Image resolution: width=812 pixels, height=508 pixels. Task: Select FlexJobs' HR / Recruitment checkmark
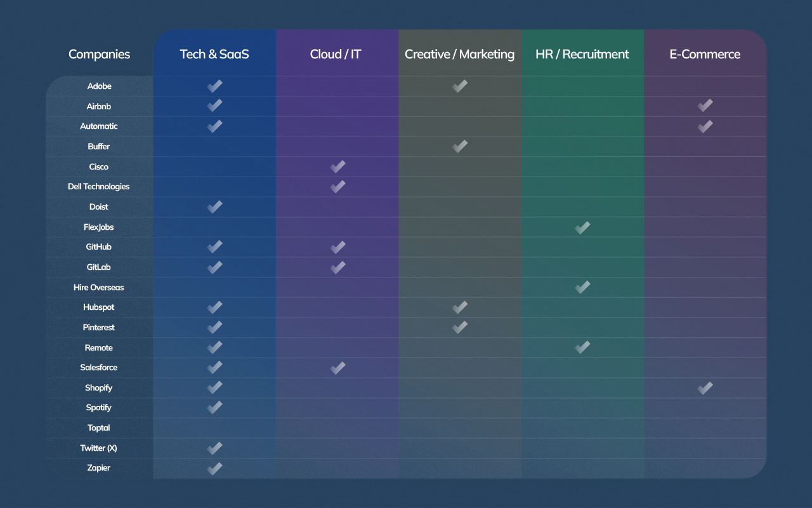pos(582,227)
